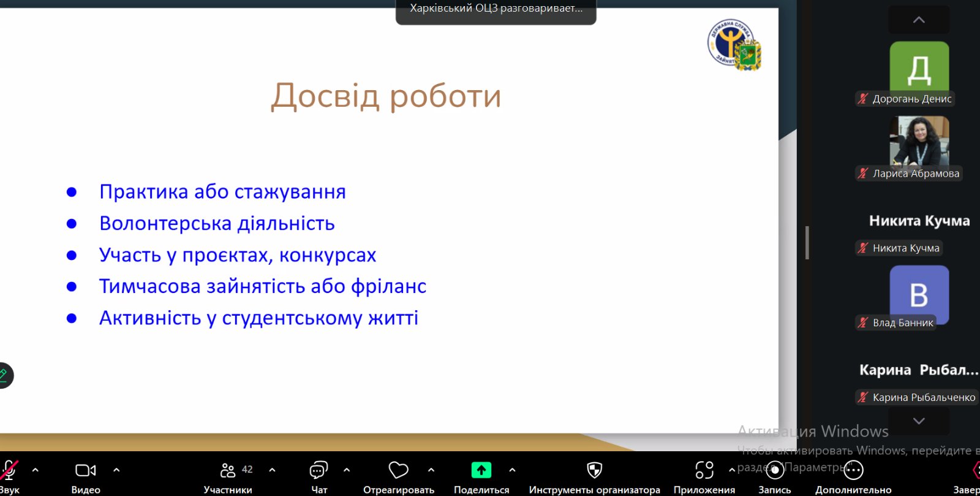The width and height of the screenshot is (980, 496).
Task: Open the Участники participants panel
Action: tap(228, 470)
